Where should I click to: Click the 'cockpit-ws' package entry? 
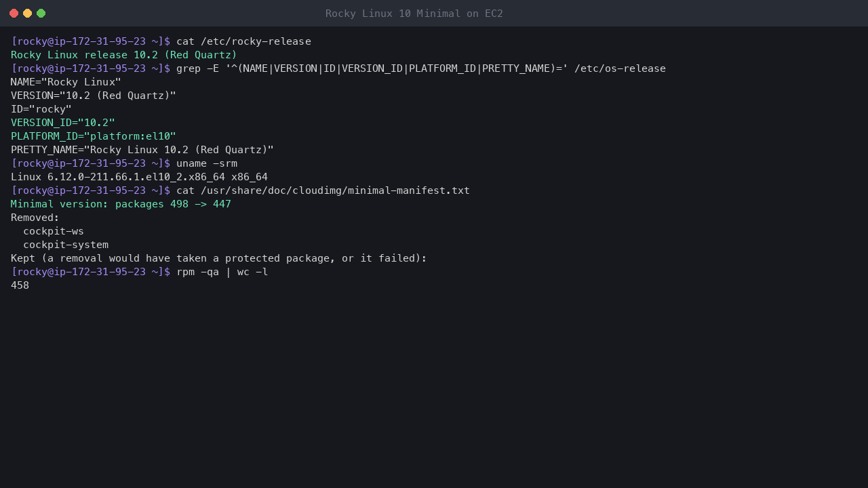point(54,231)
